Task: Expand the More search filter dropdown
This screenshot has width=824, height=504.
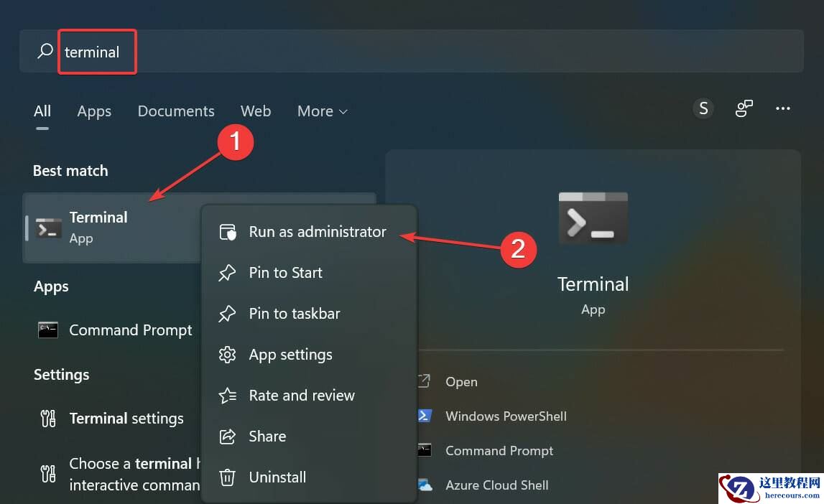Action: click(321, 111)
